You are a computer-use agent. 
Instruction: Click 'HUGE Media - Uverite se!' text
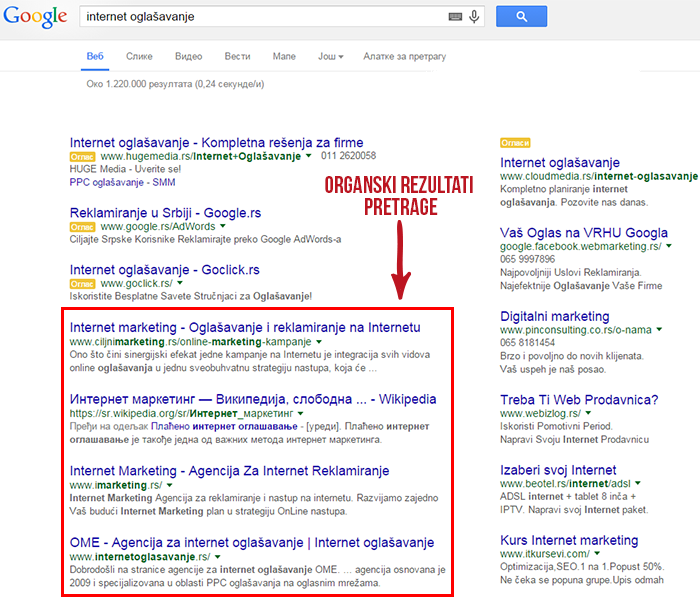point(125,169)
